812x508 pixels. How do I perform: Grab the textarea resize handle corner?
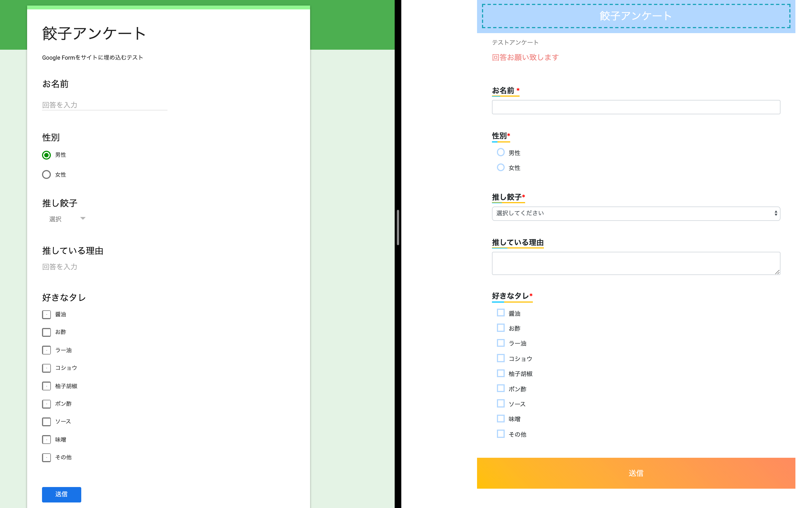tap(777, 272)
